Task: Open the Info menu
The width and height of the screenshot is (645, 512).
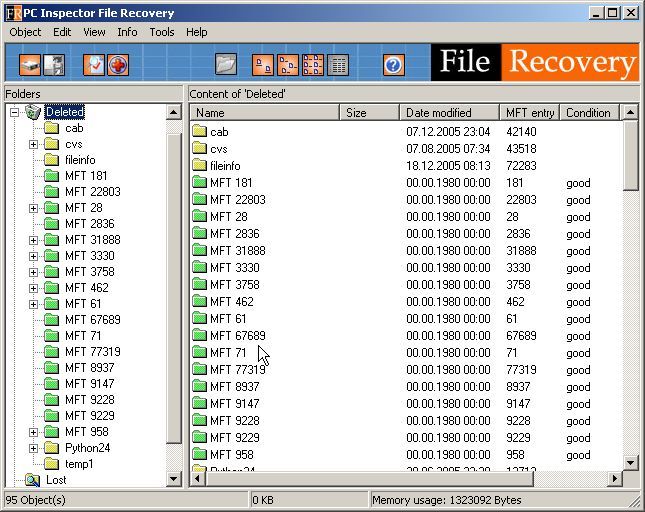Action: tap(127, 32)
